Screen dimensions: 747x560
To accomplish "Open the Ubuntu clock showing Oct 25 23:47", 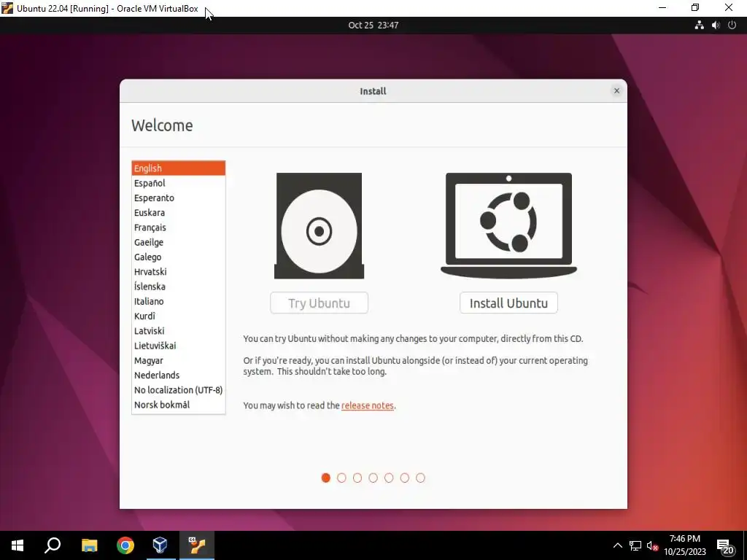I will click(x=373, y=26).
